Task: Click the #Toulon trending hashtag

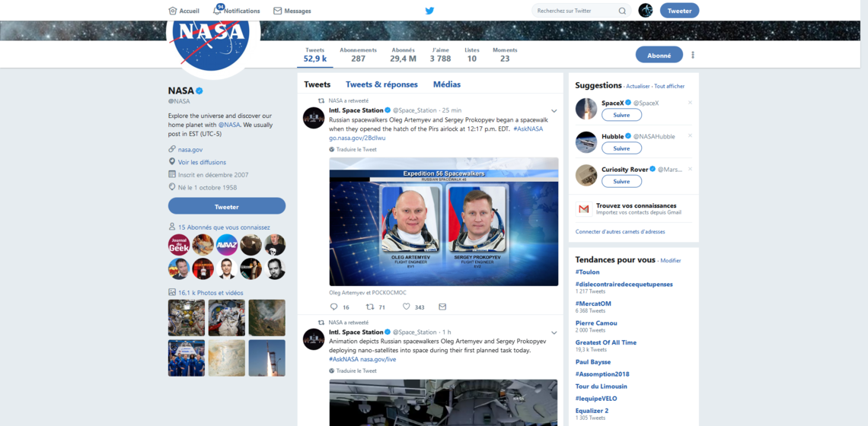Action: click(x=587, y=272)
